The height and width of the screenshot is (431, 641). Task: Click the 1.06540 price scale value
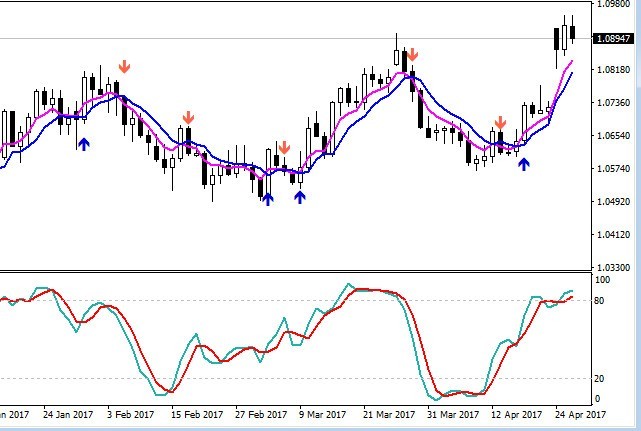(613, 135)
